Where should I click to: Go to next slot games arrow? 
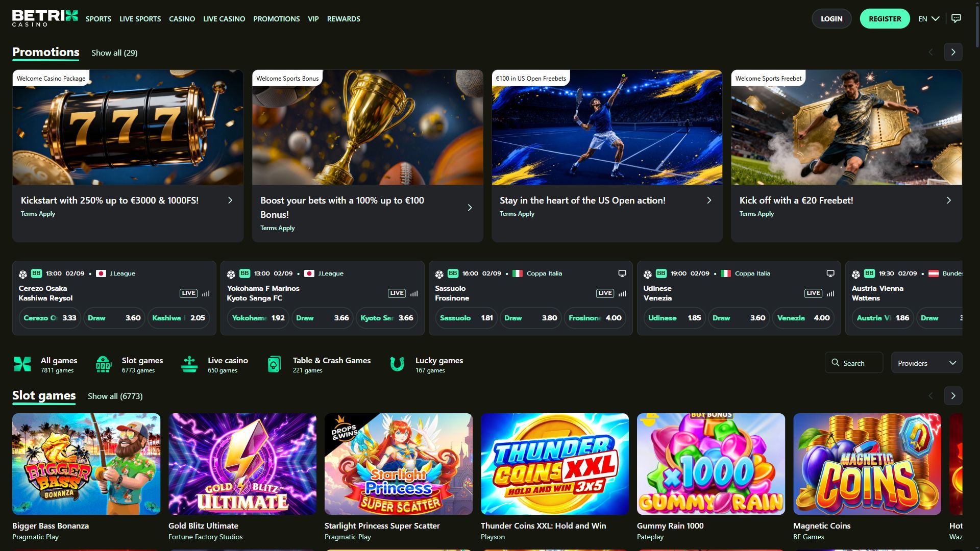tap(953, 396)
